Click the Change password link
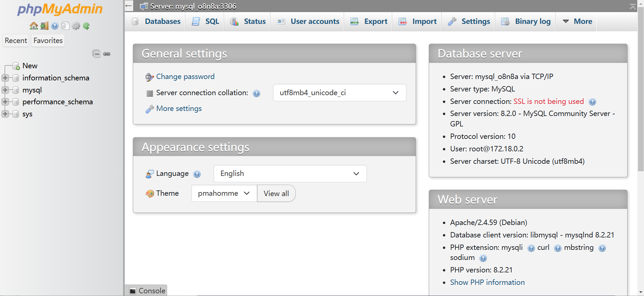Screen dimensions: 644x296 [185, 77]
